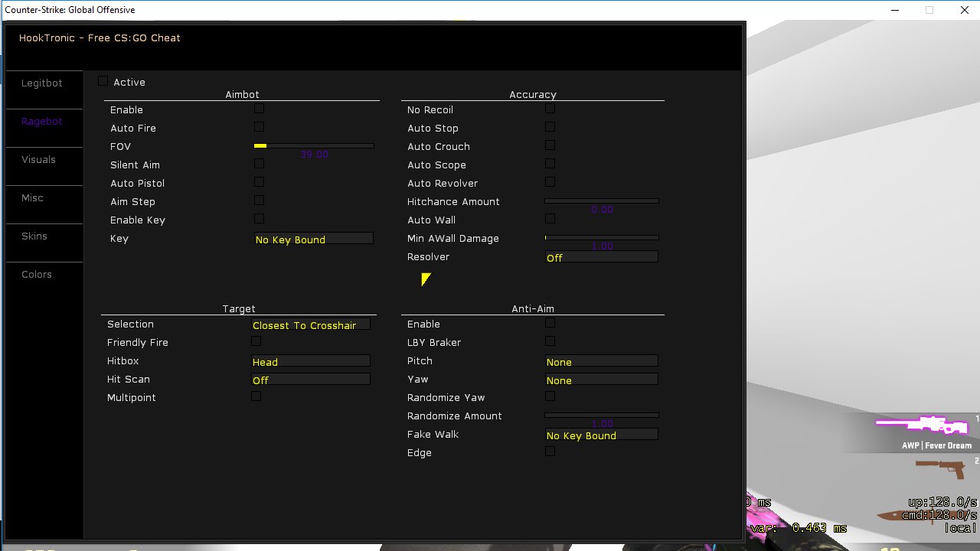Check the No Recoil box

pos(550,109)
